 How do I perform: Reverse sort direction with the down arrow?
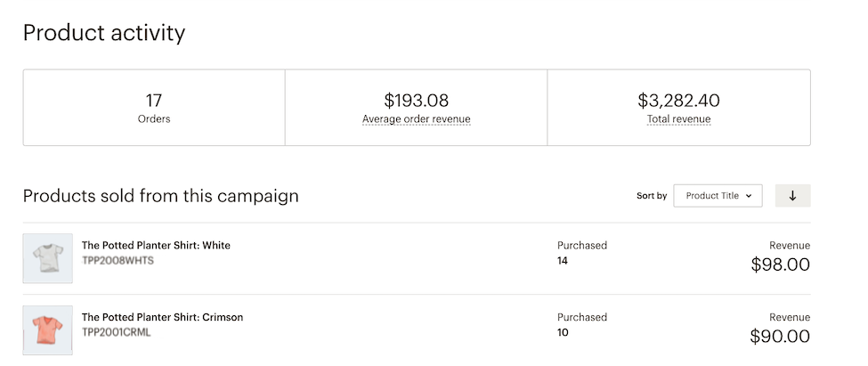pos(792,196)
